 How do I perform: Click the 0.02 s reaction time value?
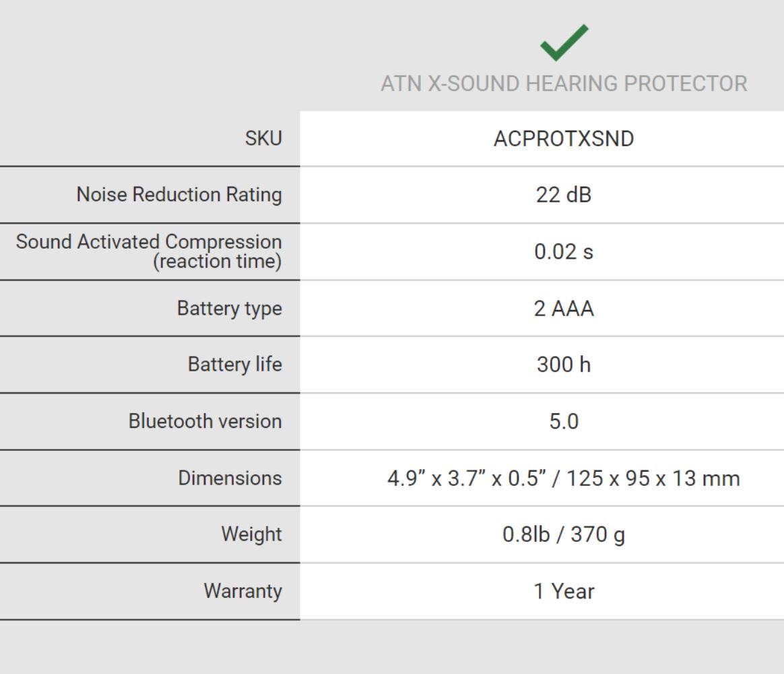(564, 252)
